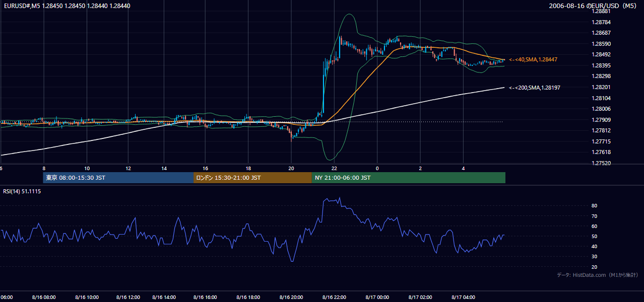The height and width of the screenshot is (302, 644).
Task: Click the 8/17 02:00 date axis label
Action: tap(420, 297)
